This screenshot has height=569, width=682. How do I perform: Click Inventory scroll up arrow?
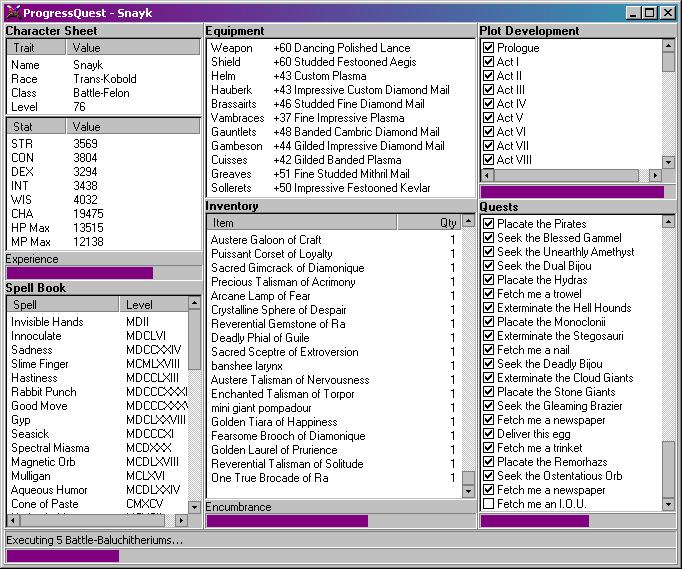tap(468, 221)
